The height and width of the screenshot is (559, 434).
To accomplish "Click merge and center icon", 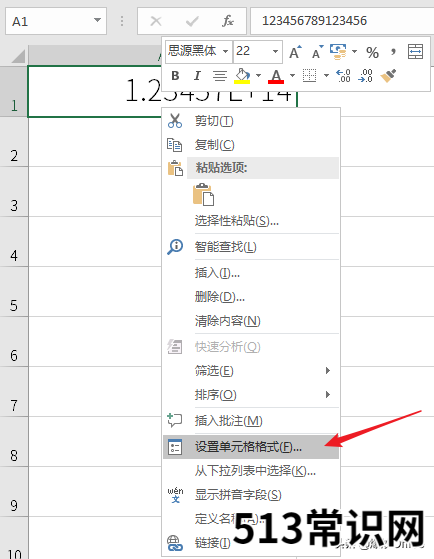I will pos(415,52).
